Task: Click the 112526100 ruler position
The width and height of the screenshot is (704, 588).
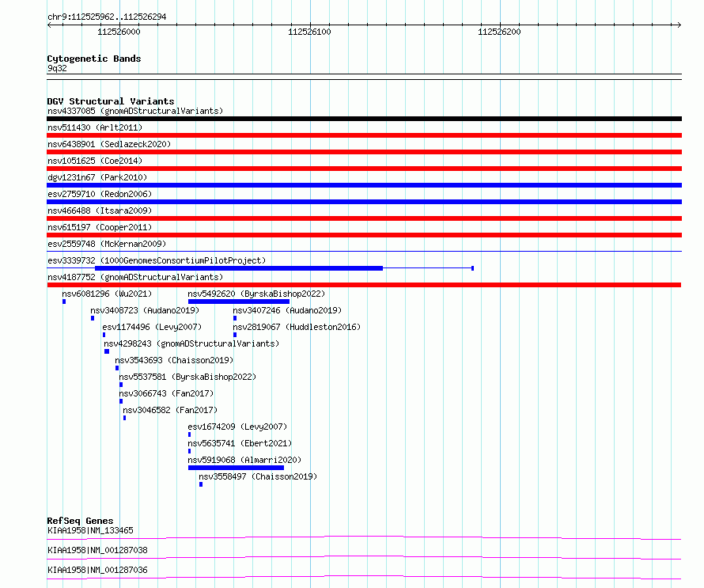Action: pyautogui.click(x=309, y=32)
